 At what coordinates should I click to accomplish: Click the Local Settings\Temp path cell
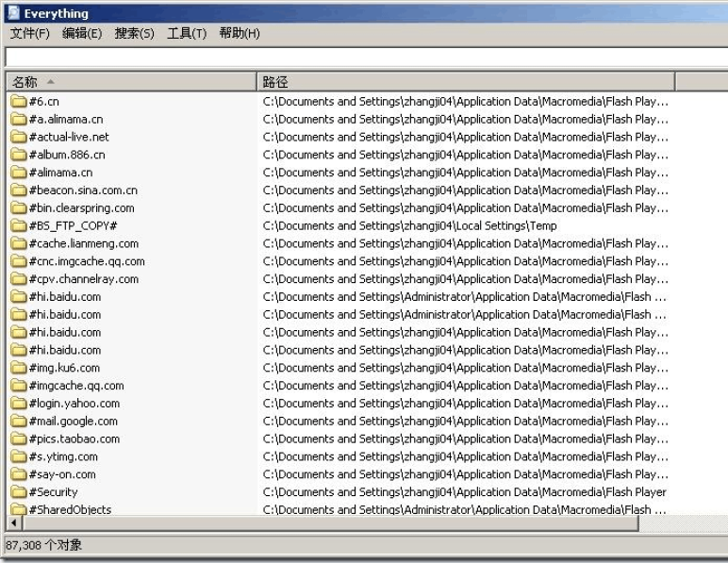[x=409, y=225]
